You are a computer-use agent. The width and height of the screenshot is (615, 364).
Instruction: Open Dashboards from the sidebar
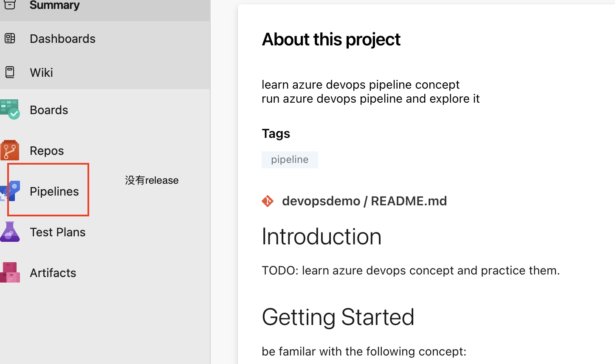pyautogui.click(x=62, y=39)
